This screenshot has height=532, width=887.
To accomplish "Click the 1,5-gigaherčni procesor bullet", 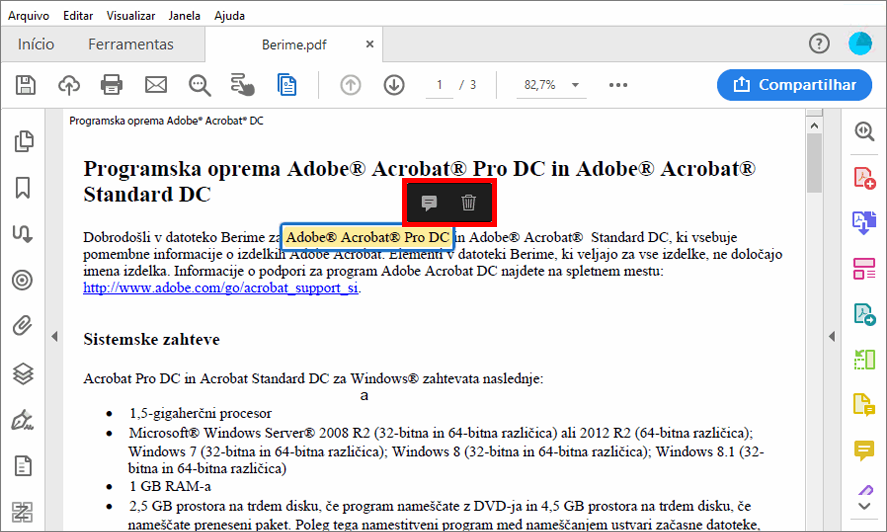I will tap(200, 413).
